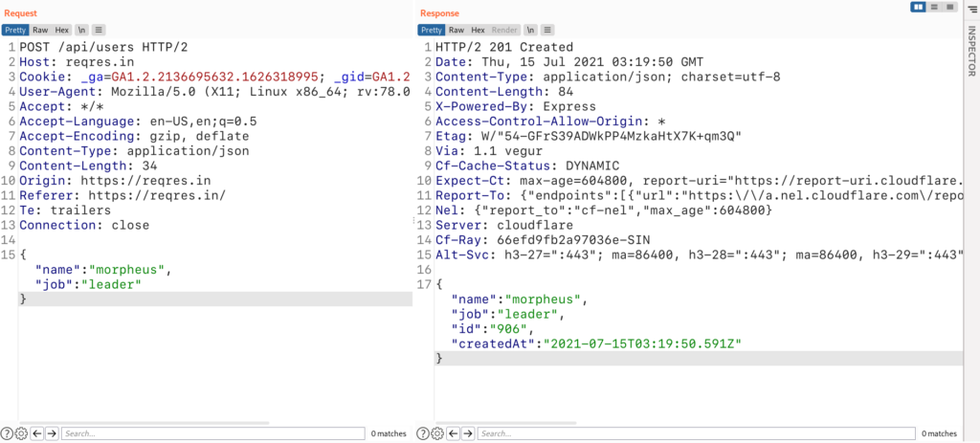
Task: Click the Alt-Svc header line
Action: click(700, 255)
